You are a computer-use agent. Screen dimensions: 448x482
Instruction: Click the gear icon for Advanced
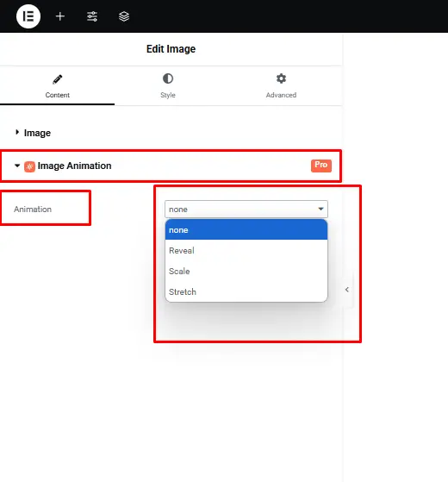[x=281, y=78]
